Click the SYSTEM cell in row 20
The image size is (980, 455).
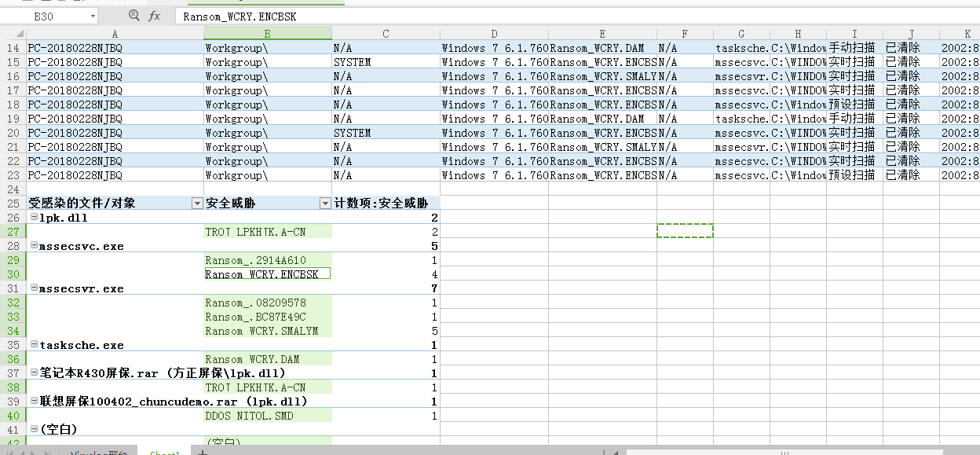386,133
